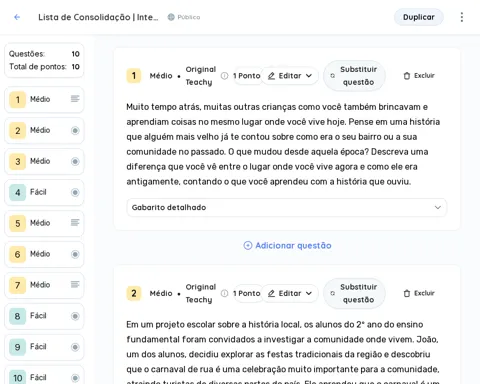Expand Gabarito detalhado with its chevron
This screenshot has width=480, height=384.
click(438, 207)
